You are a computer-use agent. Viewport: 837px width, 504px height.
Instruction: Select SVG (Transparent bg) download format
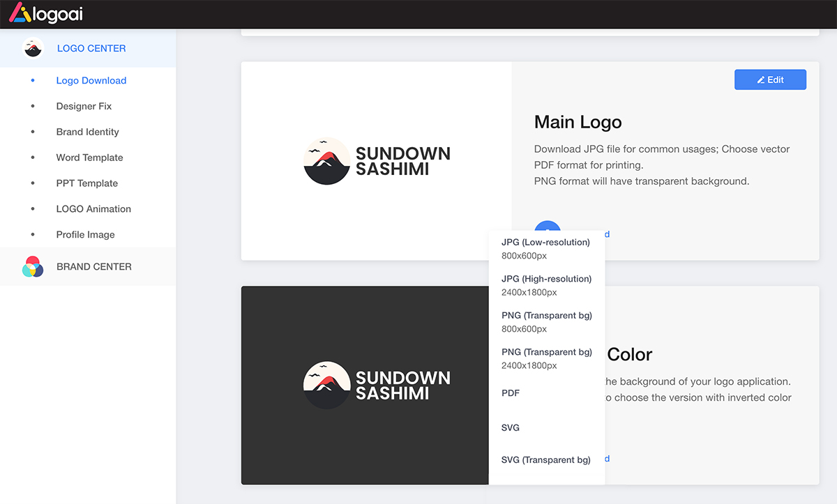pos(545,460)
